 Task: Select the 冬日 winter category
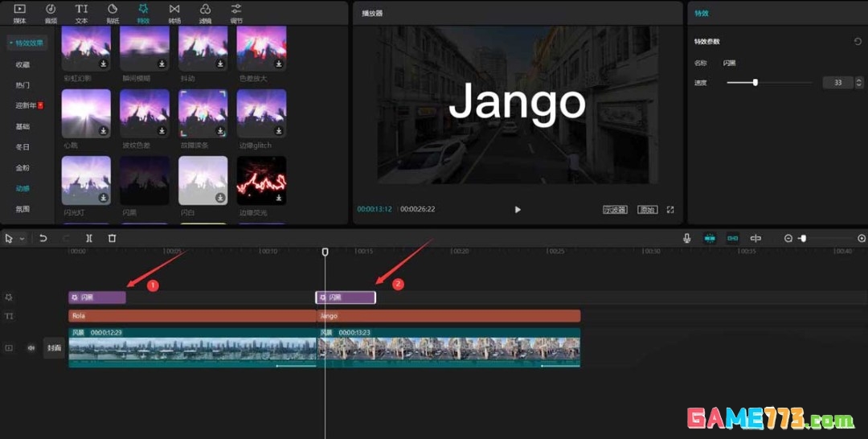23,147
